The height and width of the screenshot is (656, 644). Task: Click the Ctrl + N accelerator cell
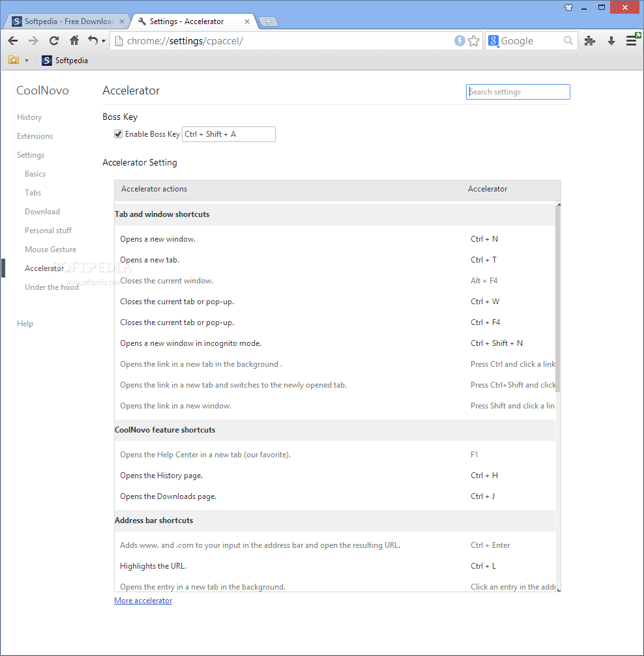pos(484,239)
